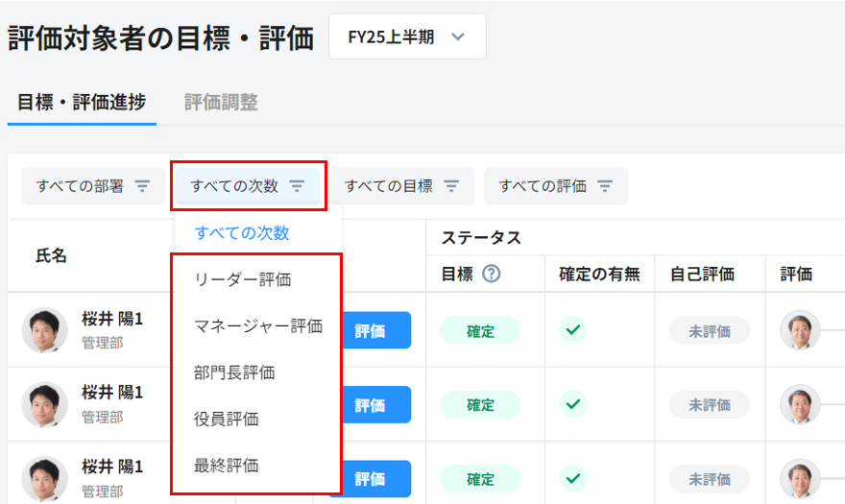The image size is (845, 504).
Task: Click the second row's green checkmark
Action: click(573, 404)
